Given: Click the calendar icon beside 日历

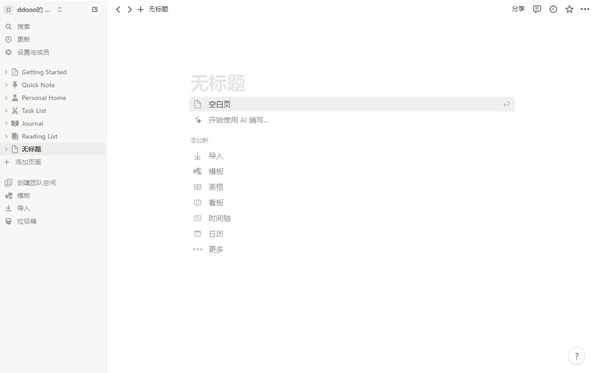Looking at the screenshot, I should 198,234.
